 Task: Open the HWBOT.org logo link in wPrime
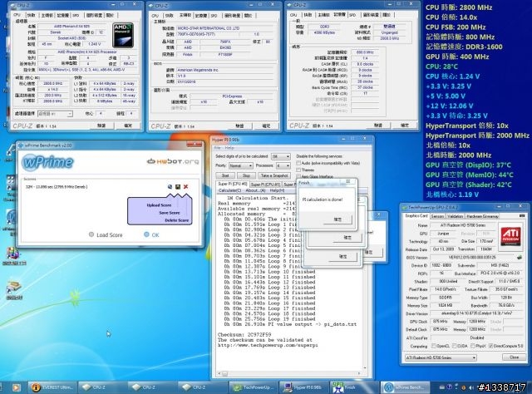173,161
